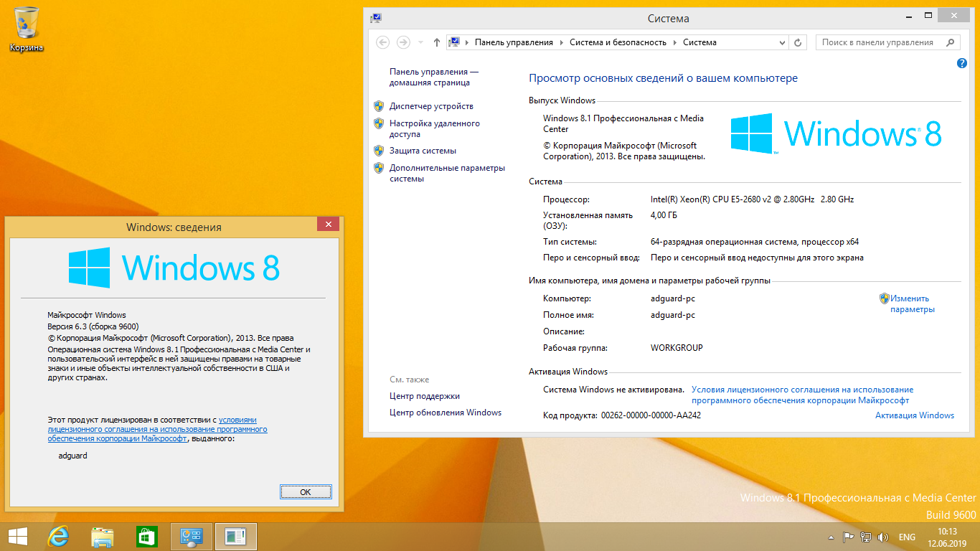Click the shield icon next to Изменить параметры
Screen dimensions: 980x551
tap(885, 298)
